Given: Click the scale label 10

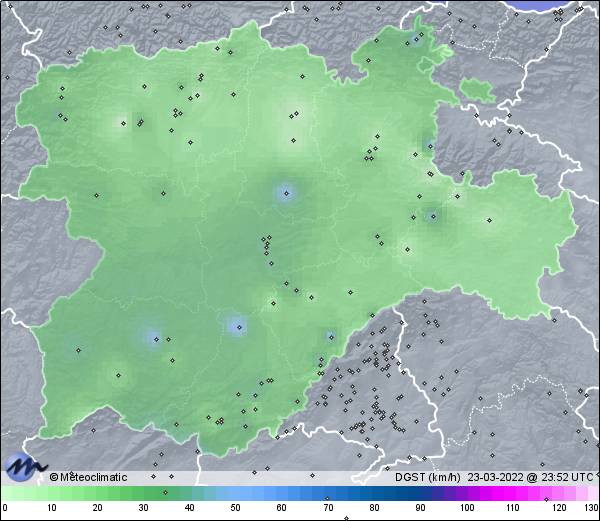Looking at the screenshot, I should coord(52,508).
